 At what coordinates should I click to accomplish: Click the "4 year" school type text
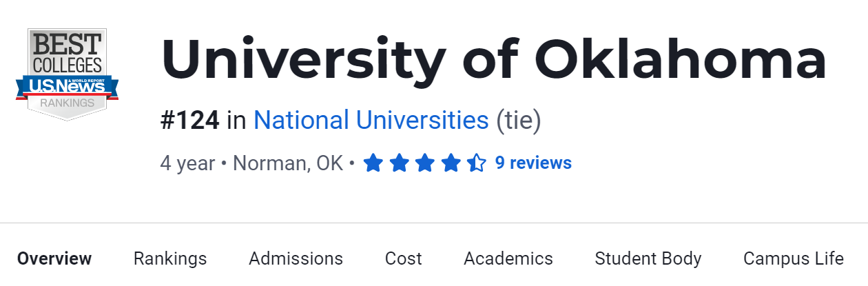(187, 163)
